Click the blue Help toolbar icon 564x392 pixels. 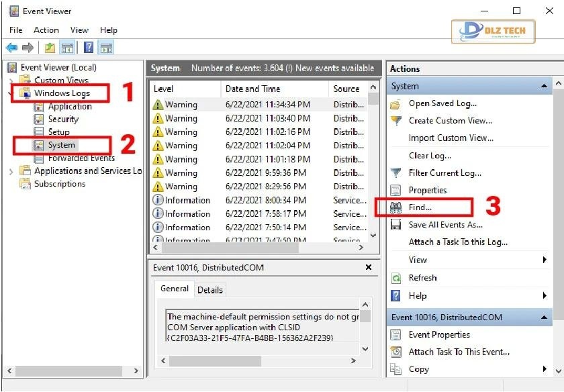(x=89, y=48)
